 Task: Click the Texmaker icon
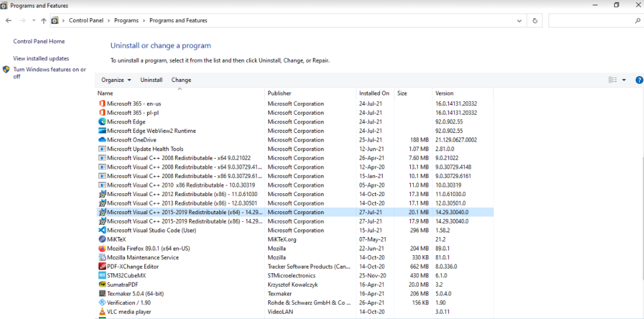103,294
